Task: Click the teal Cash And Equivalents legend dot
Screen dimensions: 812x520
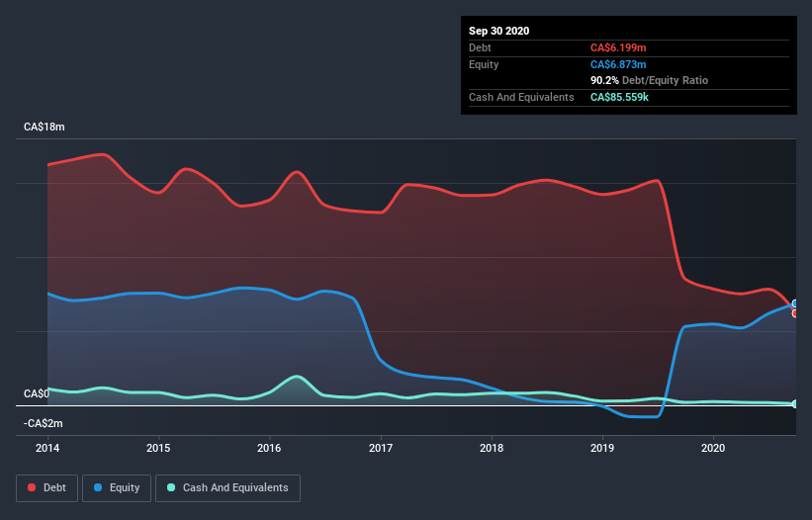Action: click(171, 487)
